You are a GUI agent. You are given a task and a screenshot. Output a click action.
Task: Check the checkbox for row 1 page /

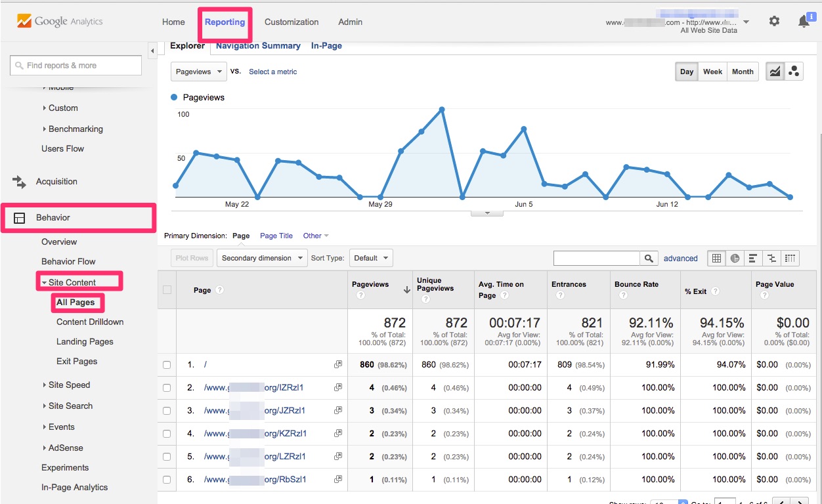(x=167, y=365)
